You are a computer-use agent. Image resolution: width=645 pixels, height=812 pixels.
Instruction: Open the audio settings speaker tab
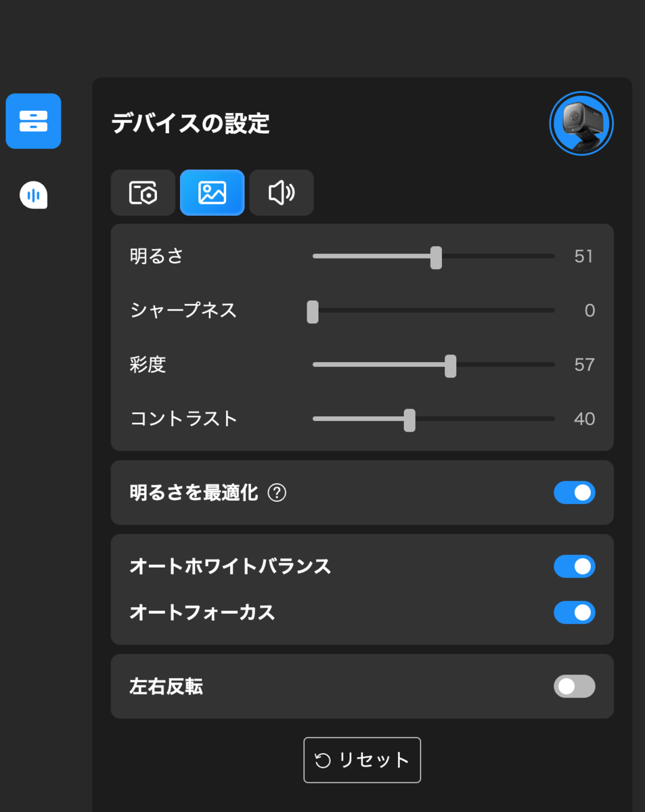(282, 193)
